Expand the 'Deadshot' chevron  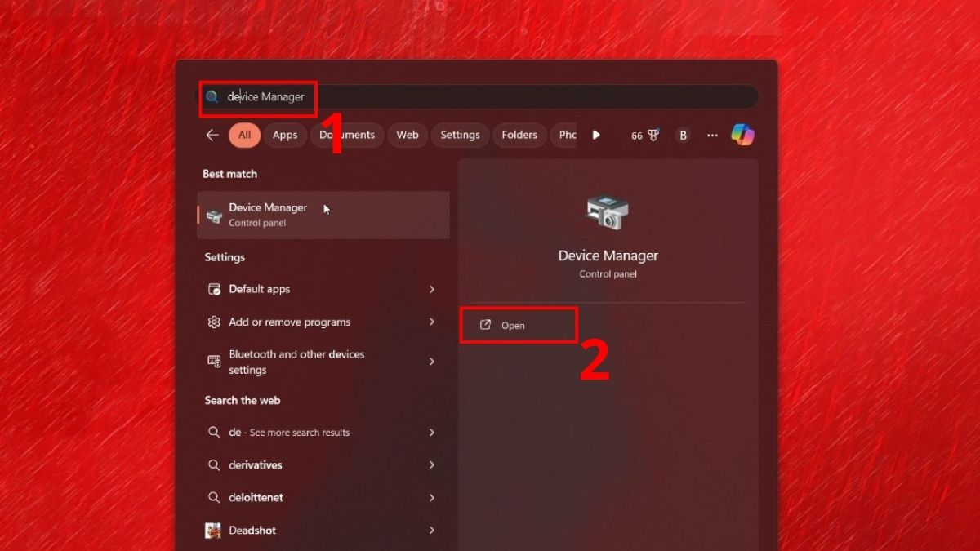pyautogui.click(x=432, y=530)
